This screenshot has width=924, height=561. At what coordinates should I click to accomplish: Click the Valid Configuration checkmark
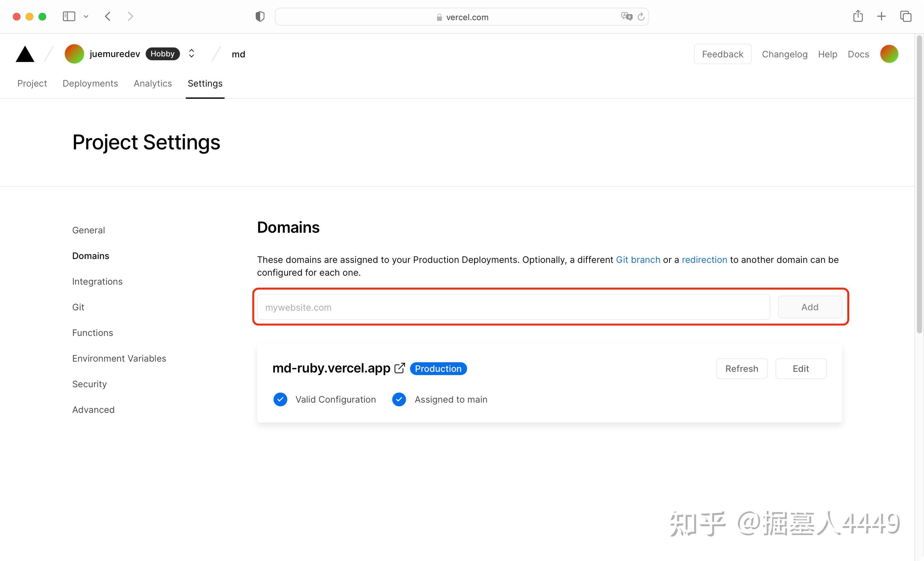[280, 399]
